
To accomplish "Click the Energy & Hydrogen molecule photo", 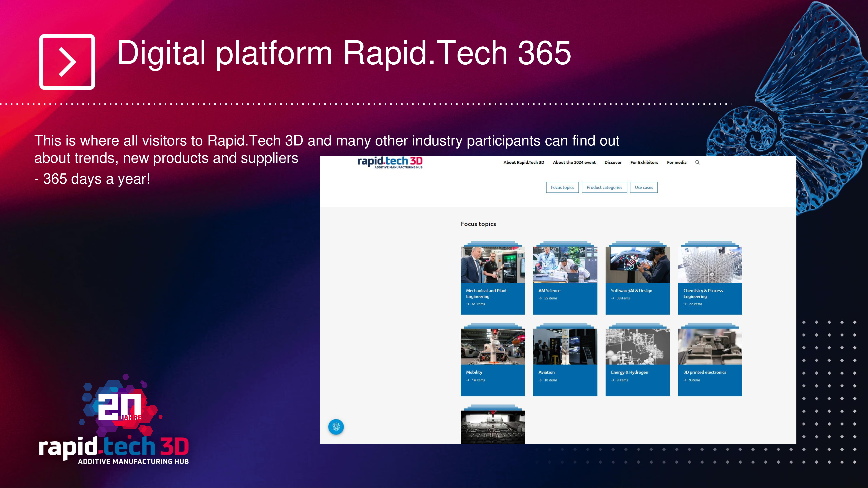I will point(638,347).
